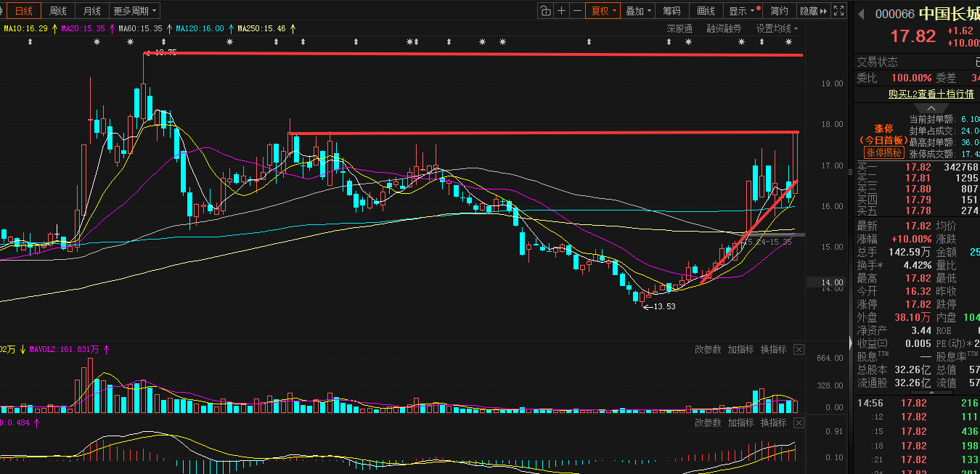Expand hidden tools via 隐藏 button
The height and width of the screenshot is (474, 980).
(813, 11)
